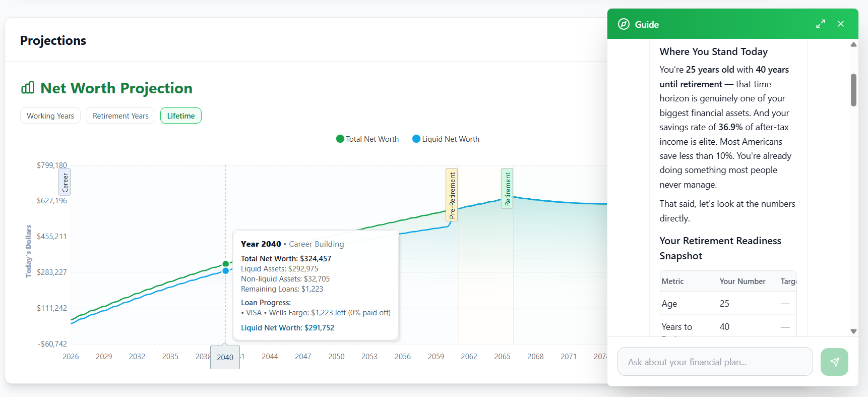Click the Liquid Assets: $292,975 tooltip line
The width and height of the screenshot is (868, 397).
pos(279,269)
